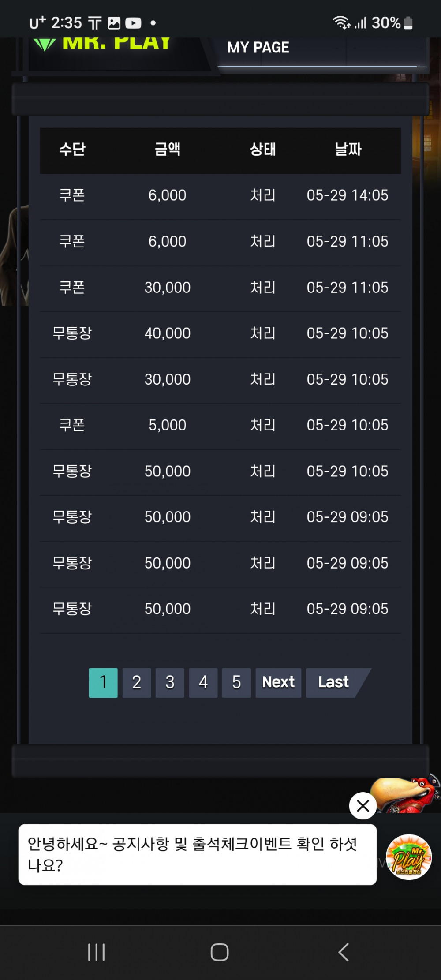
Task: Select the Next pagination button
Action: [278, 682]
